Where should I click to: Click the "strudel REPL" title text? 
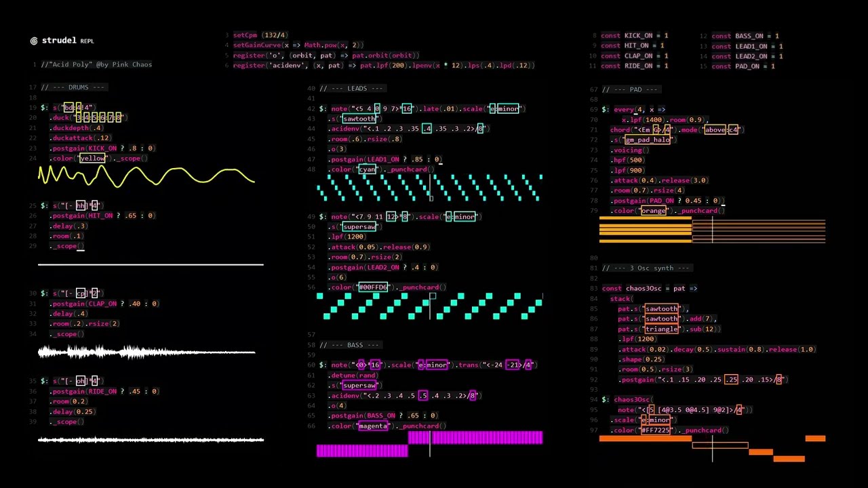[68, 41]
